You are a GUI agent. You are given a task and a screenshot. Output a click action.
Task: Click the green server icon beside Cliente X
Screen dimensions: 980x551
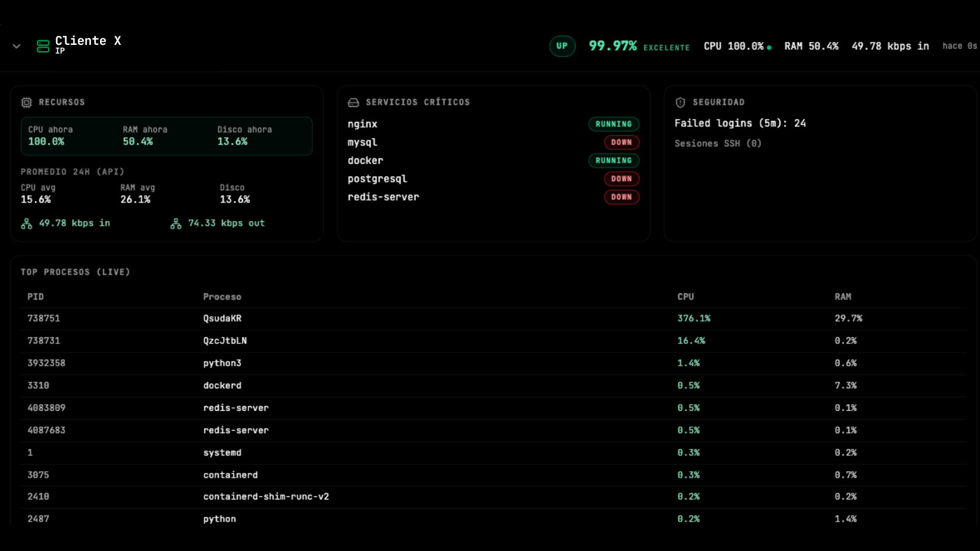point(43,46)
